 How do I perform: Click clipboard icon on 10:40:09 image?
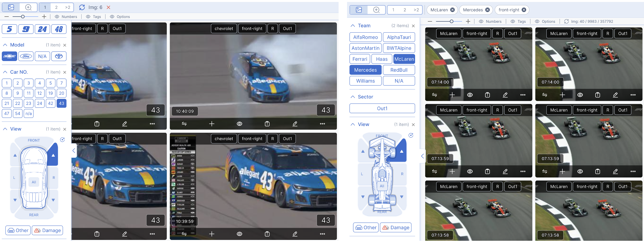pyautogui.click(x=267, y=124)
